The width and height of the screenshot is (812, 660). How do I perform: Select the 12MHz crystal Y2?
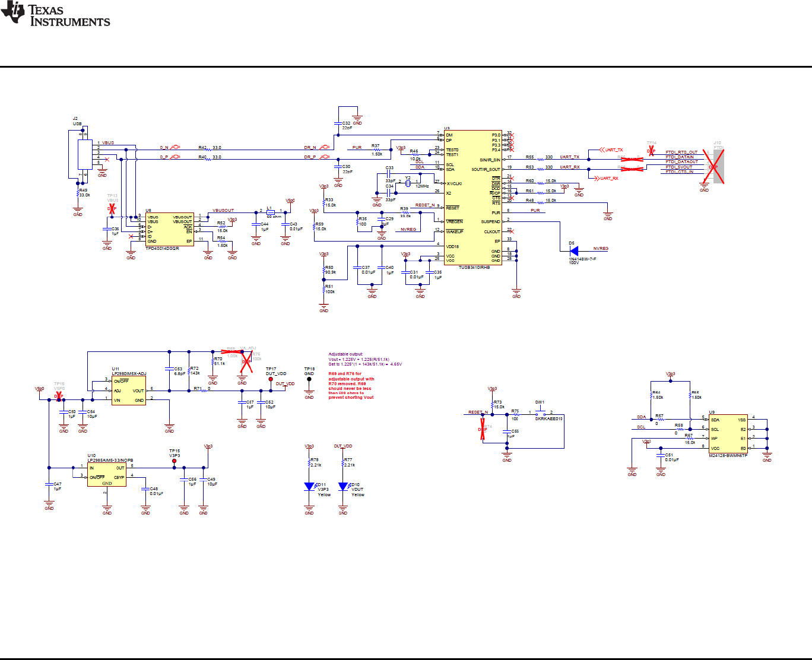coord(409,183)
